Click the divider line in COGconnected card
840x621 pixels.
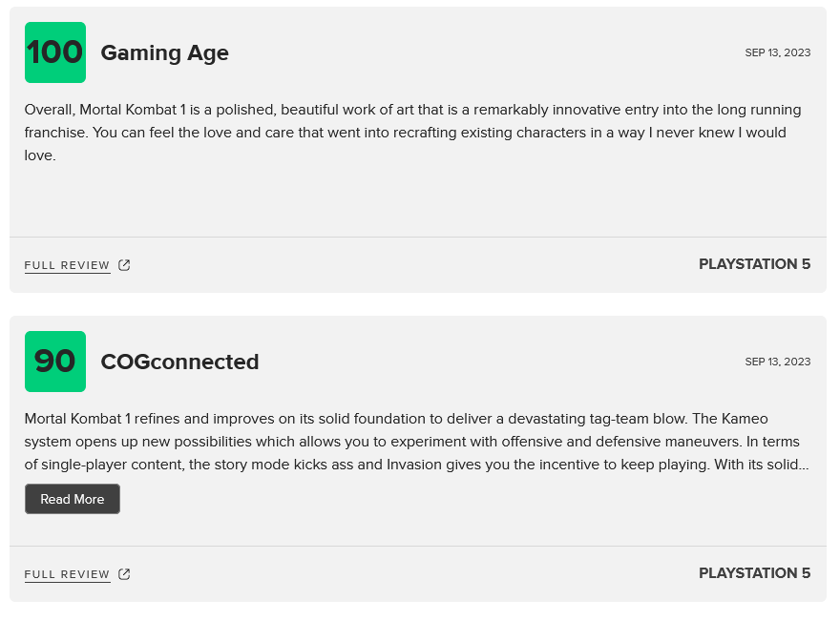click(418, 546)
